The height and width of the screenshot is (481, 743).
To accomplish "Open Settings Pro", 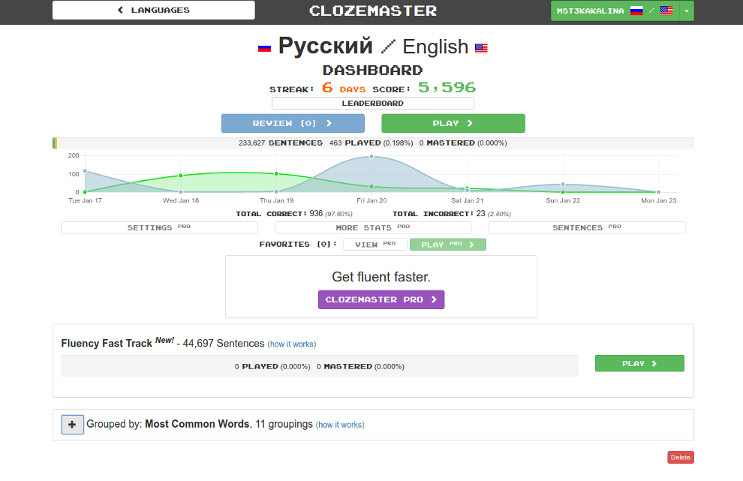I will (159, 227).
